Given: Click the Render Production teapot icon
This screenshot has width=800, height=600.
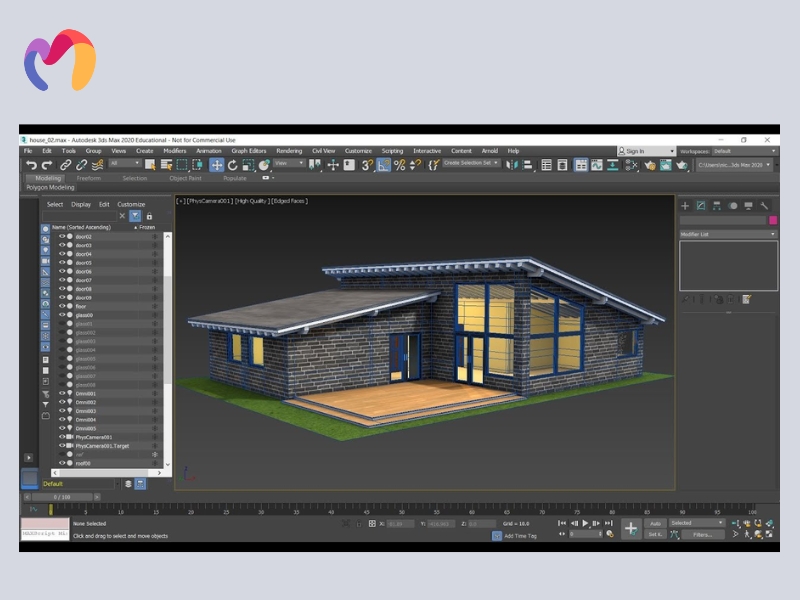Looking at the screenshot, I should 681,165.
